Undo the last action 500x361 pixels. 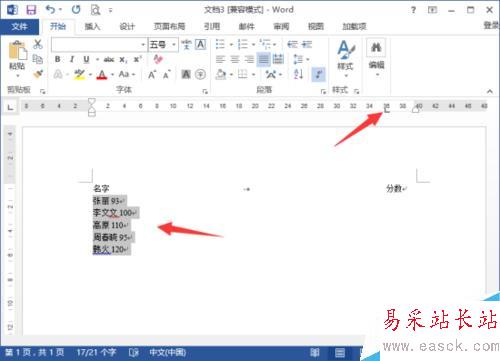[50, 9]
